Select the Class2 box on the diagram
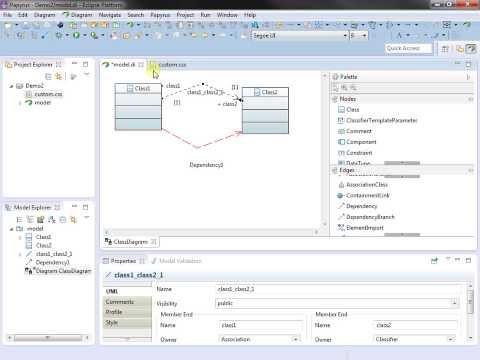Screen dimensions: 480x360 click(x=265, y=110)
